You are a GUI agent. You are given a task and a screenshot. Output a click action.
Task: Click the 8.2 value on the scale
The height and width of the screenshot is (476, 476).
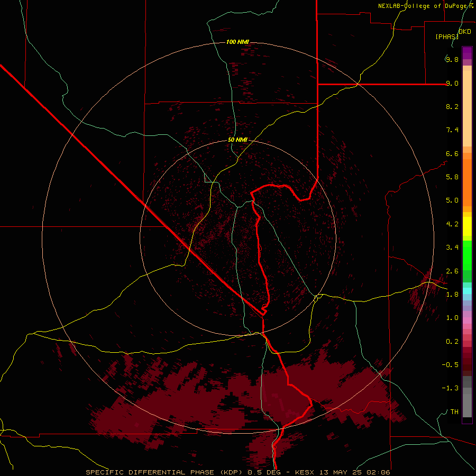click(452, 106)
